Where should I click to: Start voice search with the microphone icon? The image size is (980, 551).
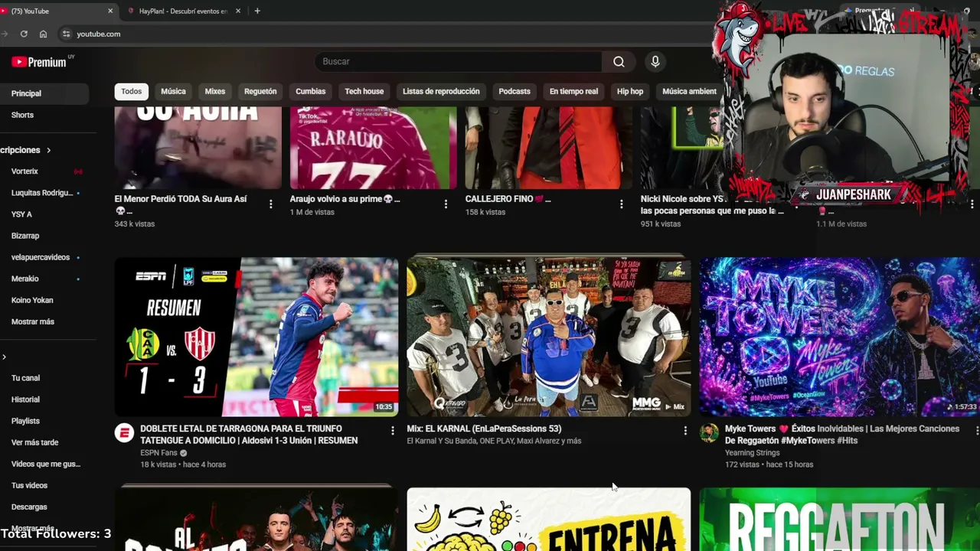click(x=655, y=61)
